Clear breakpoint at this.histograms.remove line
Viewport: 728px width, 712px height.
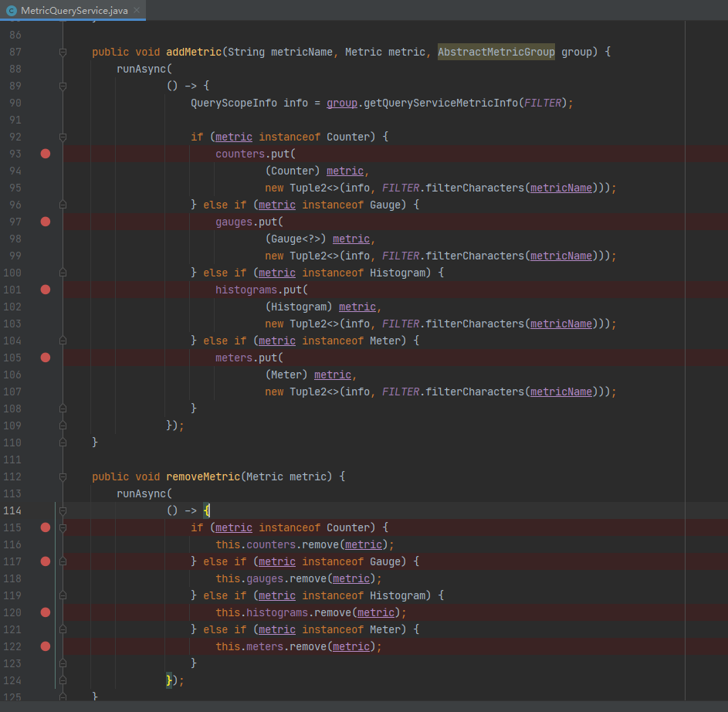pos(46,612)
